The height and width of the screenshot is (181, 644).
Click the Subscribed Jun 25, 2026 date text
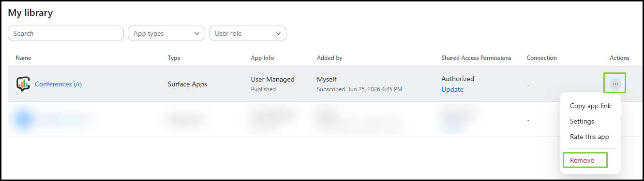coord(359,89)
